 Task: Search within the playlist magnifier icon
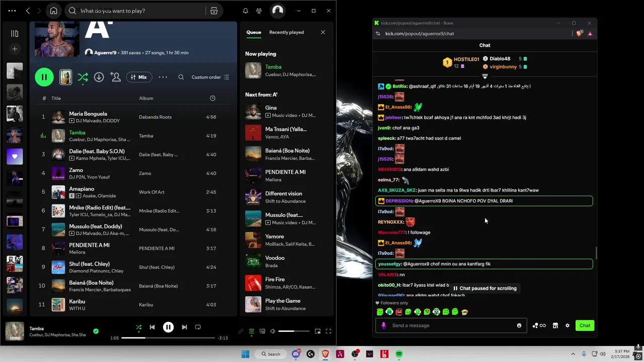pyautogui.click(x=181, y=77)
